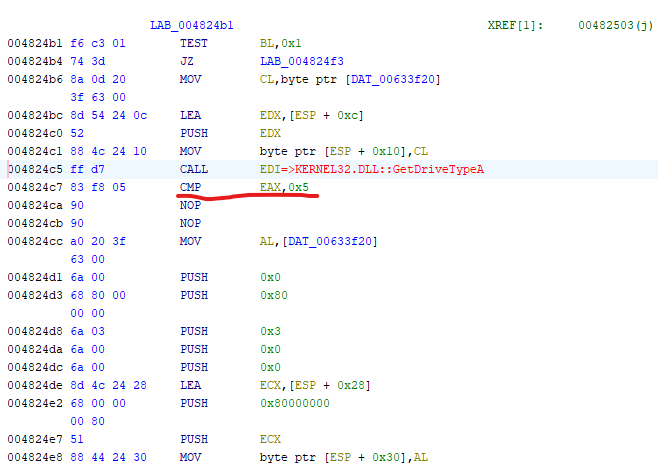Click the LAB_004824b1 label at top
658x465 pixels.
pos(191,24)
